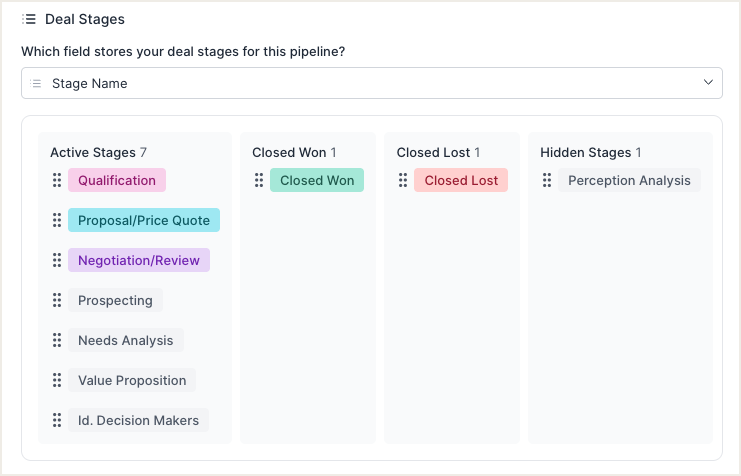Click drag handle beside Needs Analysis
The height and width of the screenshot is (476, 741).
(57, 340)
